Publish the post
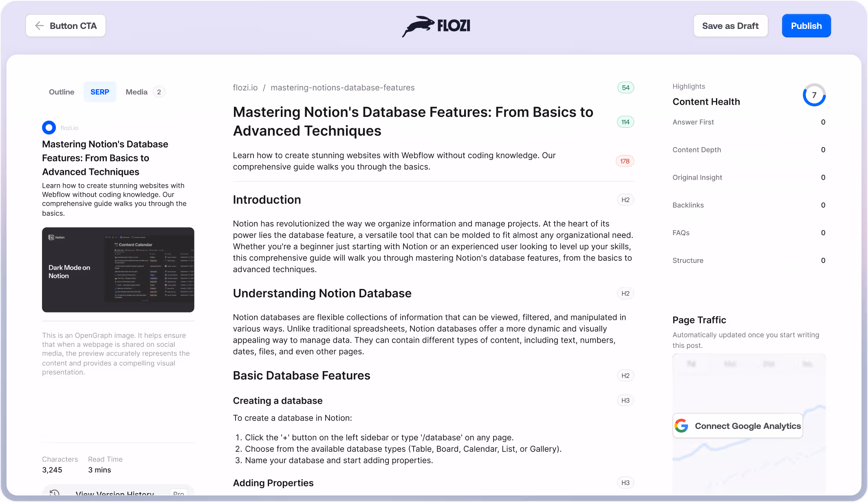 tap(806, 26)
